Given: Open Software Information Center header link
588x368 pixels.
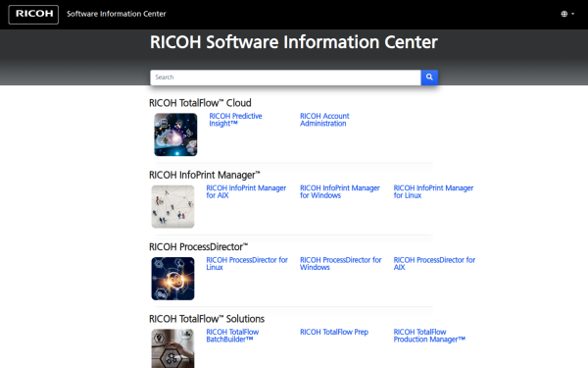Looking at the screenshot, I should click(117, 14).
